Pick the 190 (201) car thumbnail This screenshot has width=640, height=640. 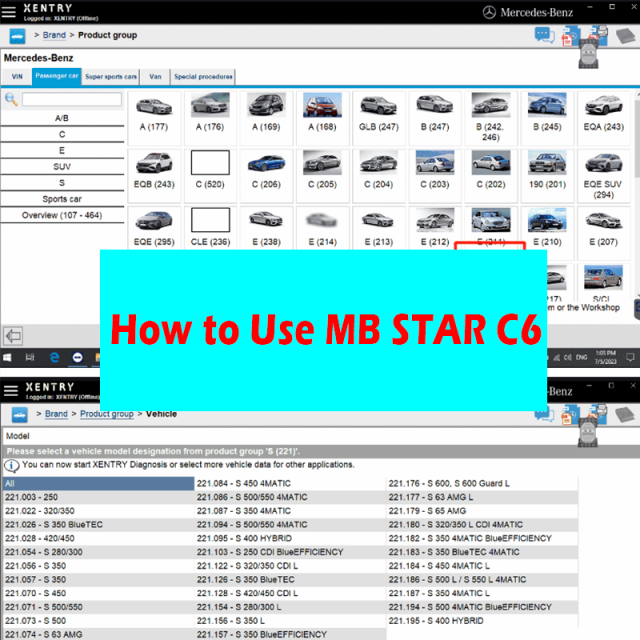click(x=547, y=168)
